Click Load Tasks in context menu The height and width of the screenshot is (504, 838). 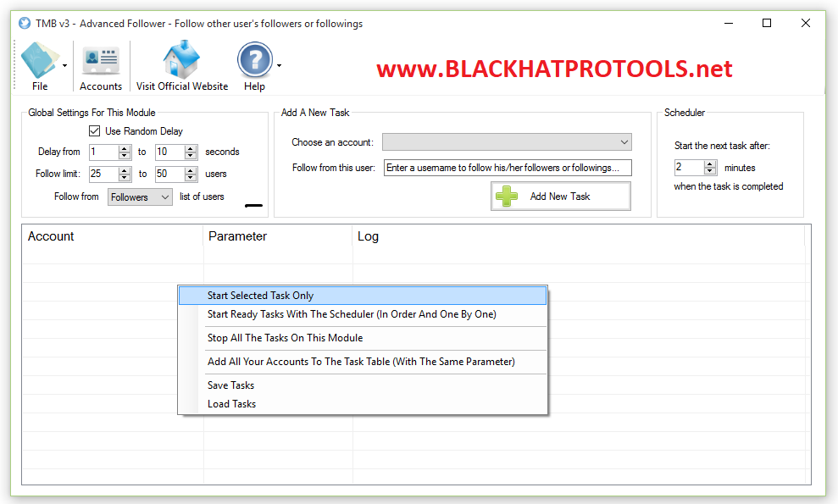tap(231, 404)
